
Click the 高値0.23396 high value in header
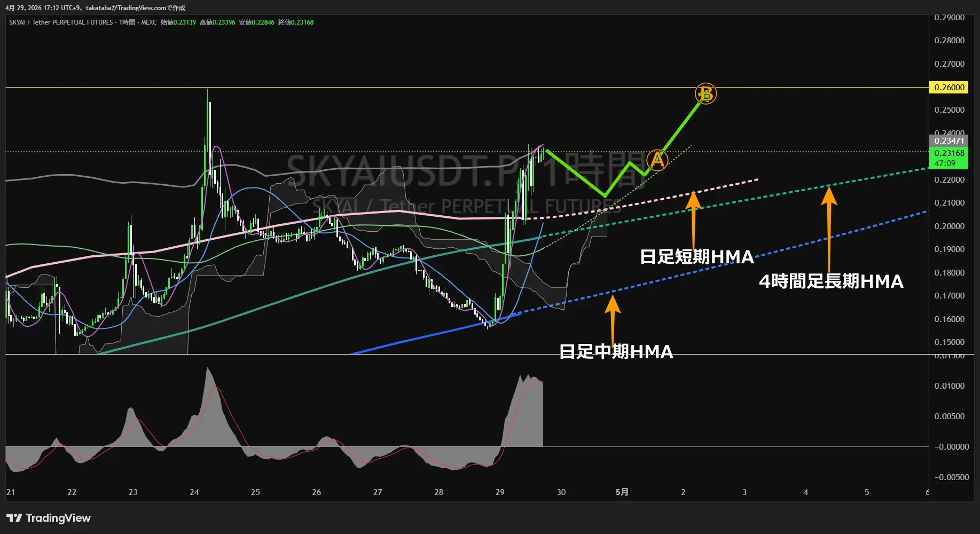[217, 22]
